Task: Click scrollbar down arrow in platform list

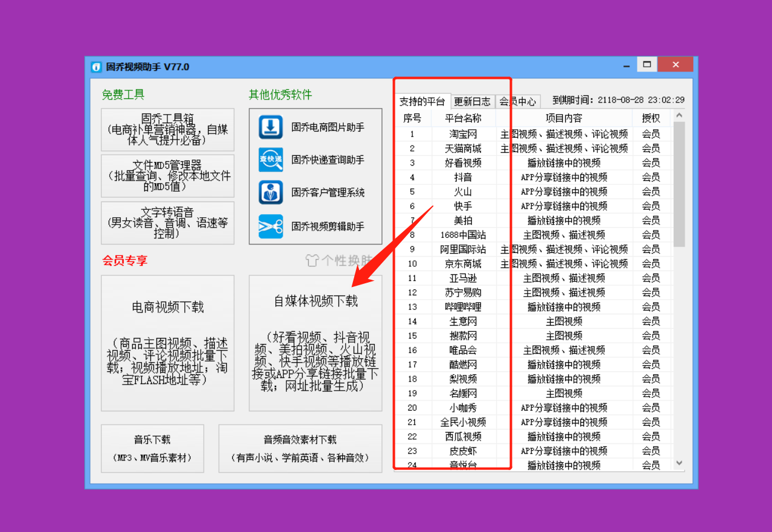Action: (679, 463)
